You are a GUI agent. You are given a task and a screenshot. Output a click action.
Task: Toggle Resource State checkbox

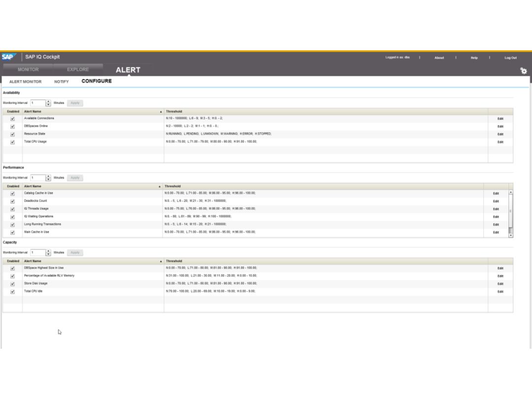point(12,134)
